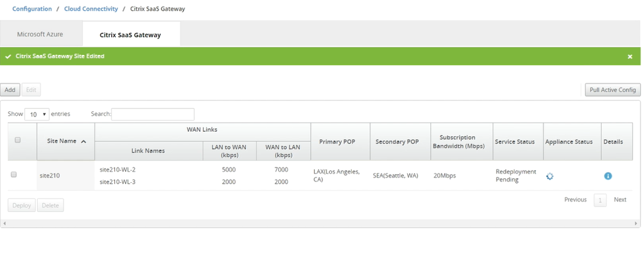Click the horizontal scrollbar right arrow
644x255 pixels.
[x=637, y=223]
